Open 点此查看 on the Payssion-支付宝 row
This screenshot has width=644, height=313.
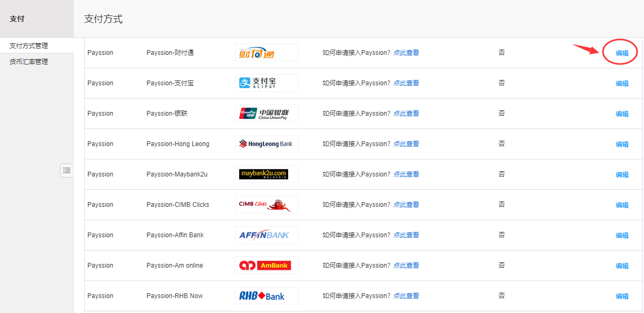[x=407, y=83]
